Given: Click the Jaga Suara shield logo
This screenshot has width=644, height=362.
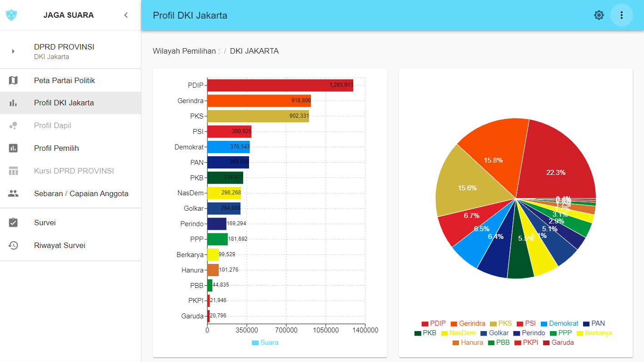Looking at the screenshot, I should [x=11, y=15].
